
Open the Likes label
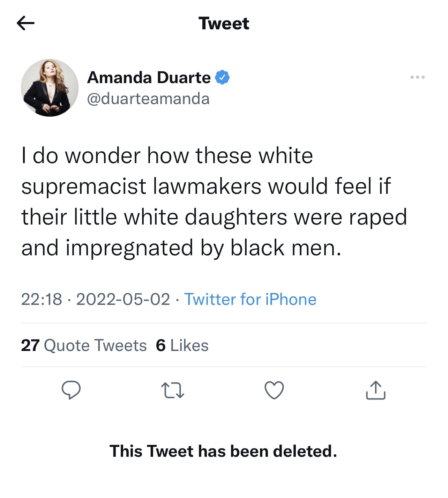(x=189, y=345)
